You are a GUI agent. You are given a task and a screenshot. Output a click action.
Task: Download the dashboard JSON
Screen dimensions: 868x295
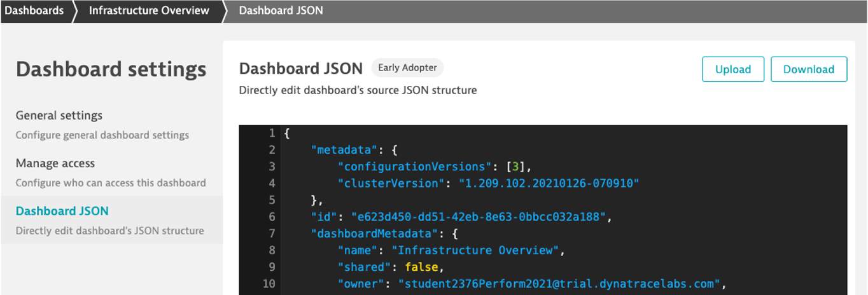809,69
